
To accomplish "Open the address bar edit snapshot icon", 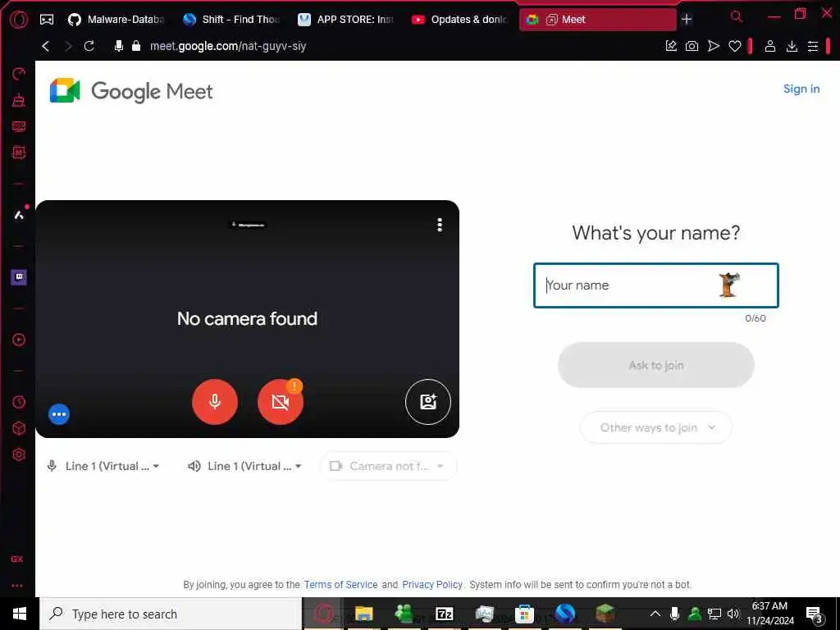I will tap(671, 46).
